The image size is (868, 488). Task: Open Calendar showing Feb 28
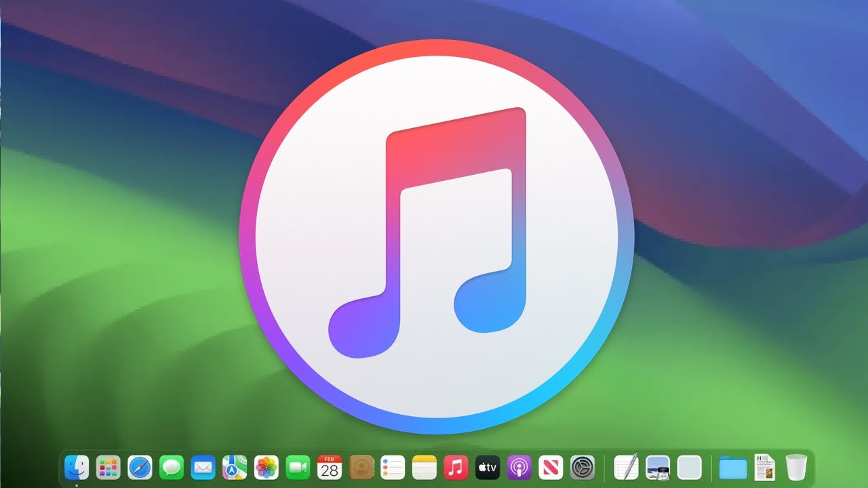click(x=330, y=467)
